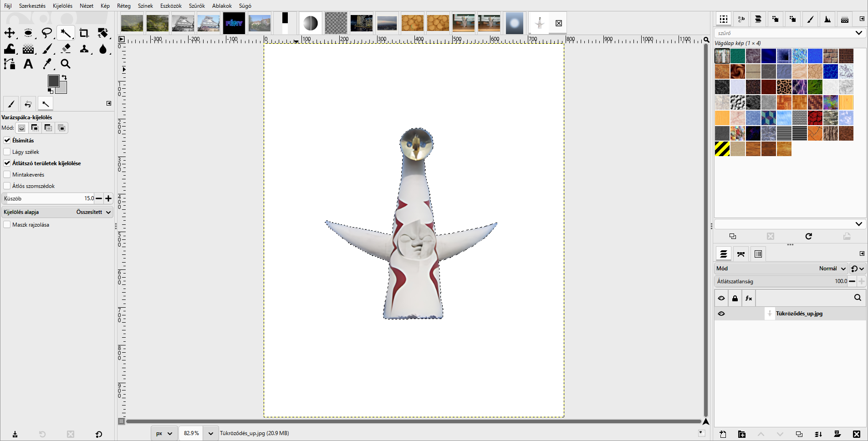Select the Text tool
The height and width of the screenshot is (441, 868).
point(28,64)
